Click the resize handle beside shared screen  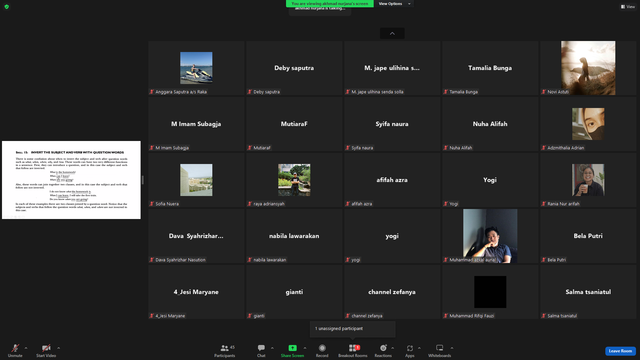click(142, 180)
